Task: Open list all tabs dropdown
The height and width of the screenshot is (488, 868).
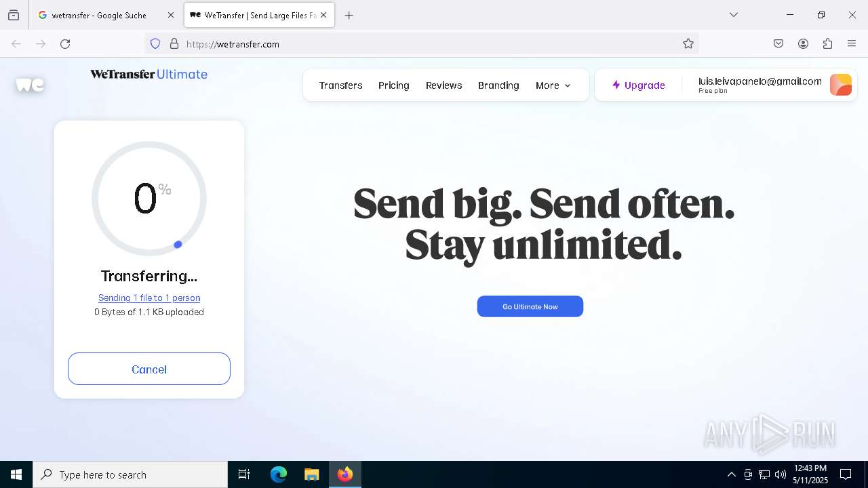Action: click(734, 15)
